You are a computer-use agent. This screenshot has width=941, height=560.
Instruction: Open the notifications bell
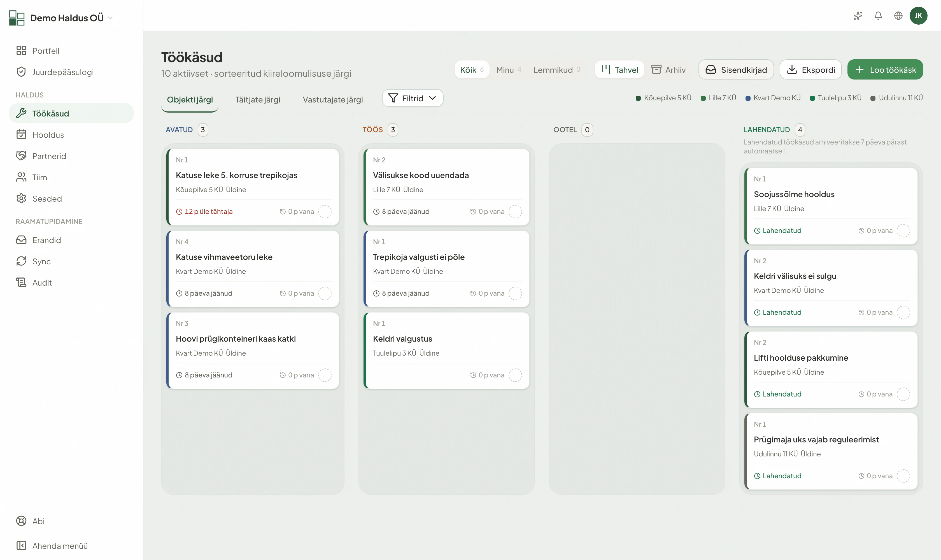tap(878, 15)
